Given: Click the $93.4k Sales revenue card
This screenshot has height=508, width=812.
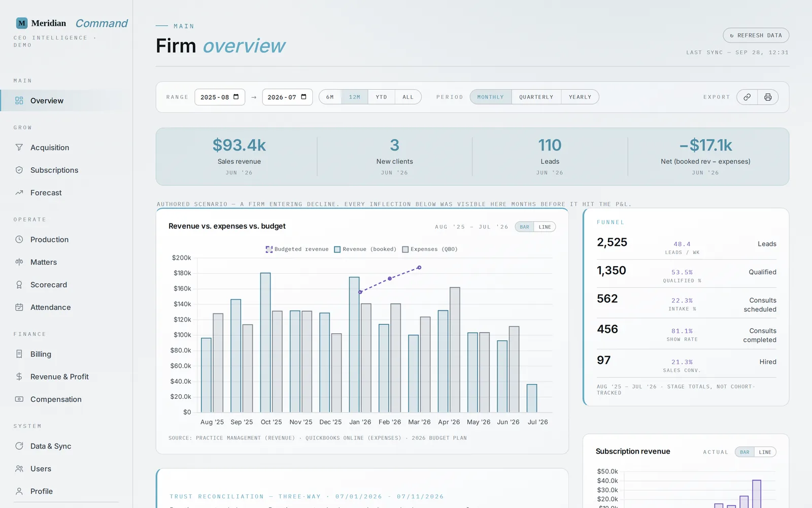Looking at the screenshot, I should [x=239, y=156].
